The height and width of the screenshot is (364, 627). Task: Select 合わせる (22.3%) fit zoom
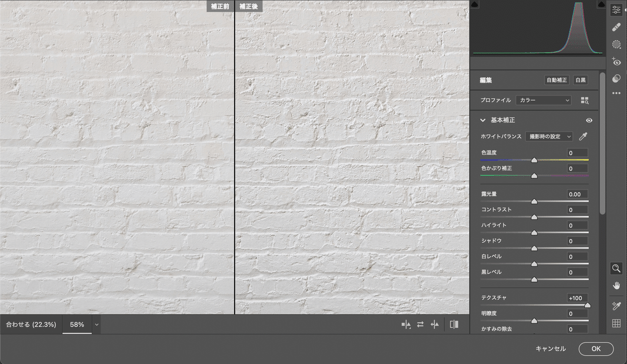coord(31,324)
